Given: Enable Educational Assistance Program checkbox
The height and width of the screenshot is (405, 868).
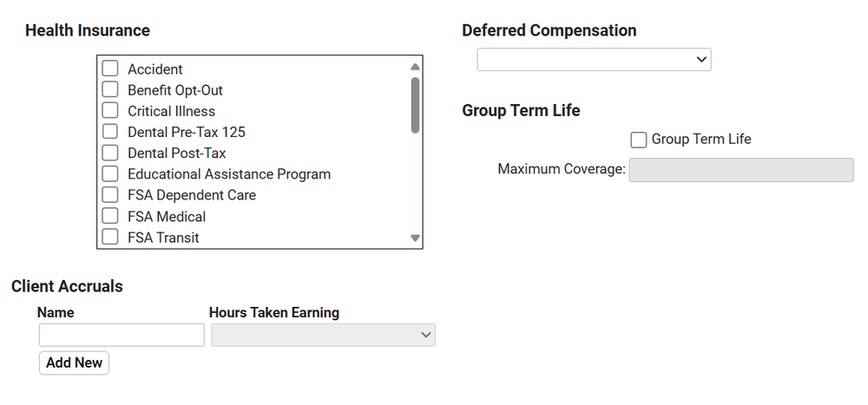Looking at the screenshot, I should pos(110,173).
